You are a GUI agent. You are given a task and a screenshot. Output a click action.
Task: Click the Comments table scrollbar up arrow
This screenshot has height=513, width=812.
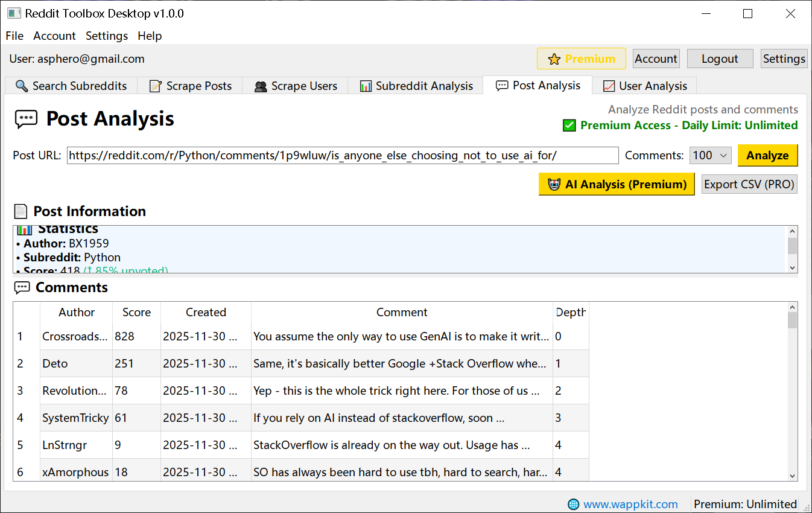pyautogui.click(x=792, y=307)
